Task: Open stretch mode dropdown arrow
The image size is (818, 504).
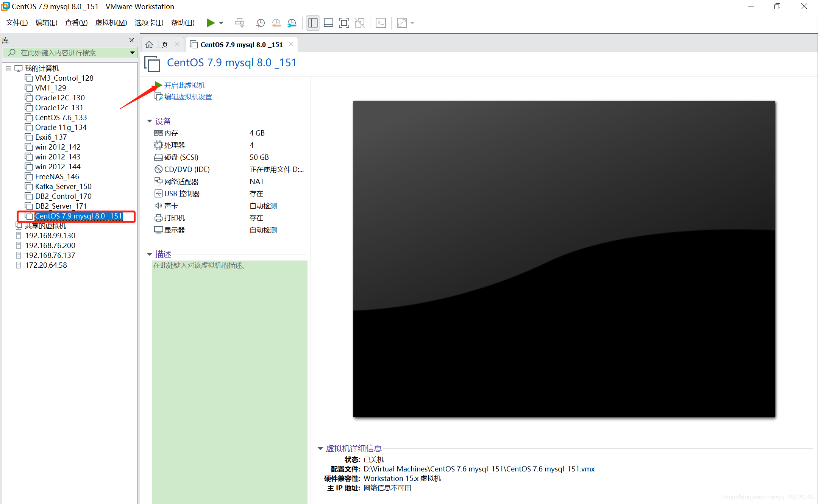Action: 412,23
